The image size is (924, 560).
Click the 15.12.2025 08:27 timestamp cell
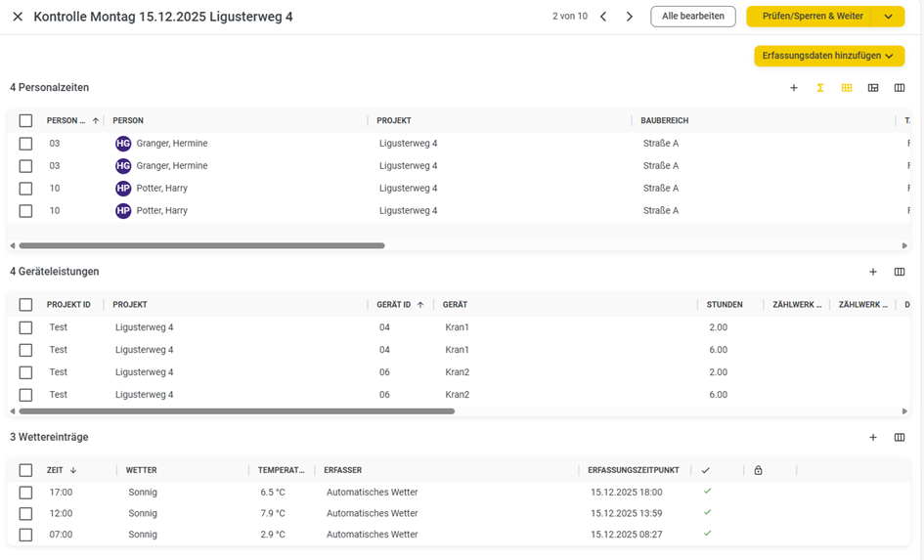coord(627,535)
